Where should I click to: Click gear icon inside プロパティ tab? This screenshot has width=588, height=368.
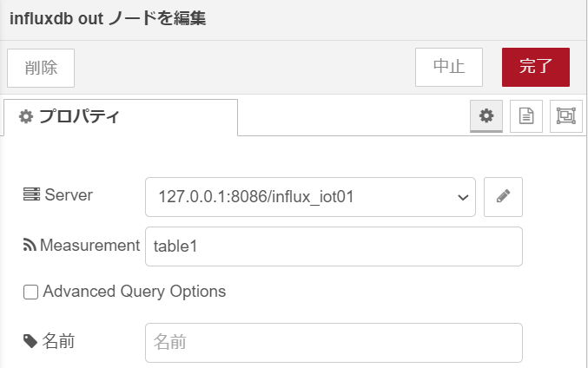26,116
